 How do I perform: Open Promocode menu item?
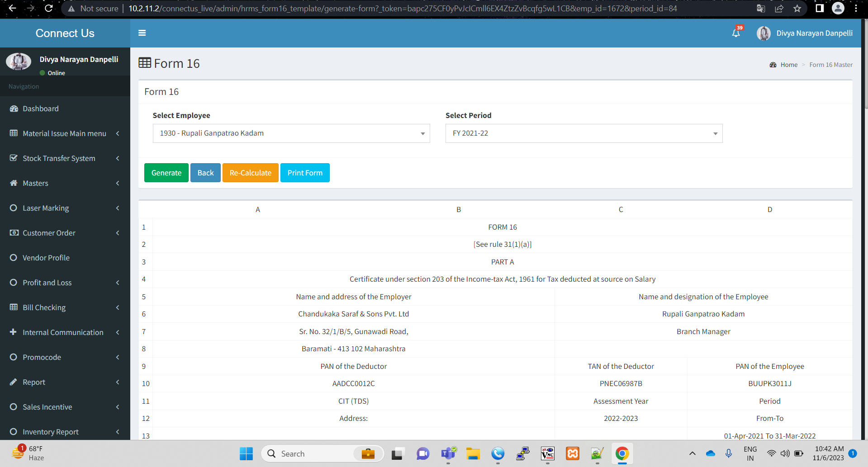point(65,357)
